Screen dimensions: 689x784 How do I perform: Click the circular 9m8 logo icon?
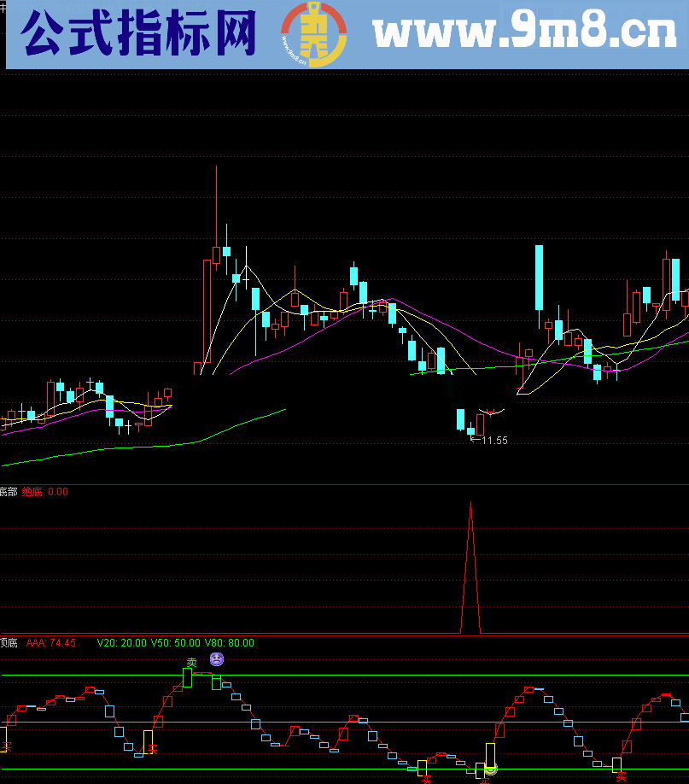click(x=313, y=35)
